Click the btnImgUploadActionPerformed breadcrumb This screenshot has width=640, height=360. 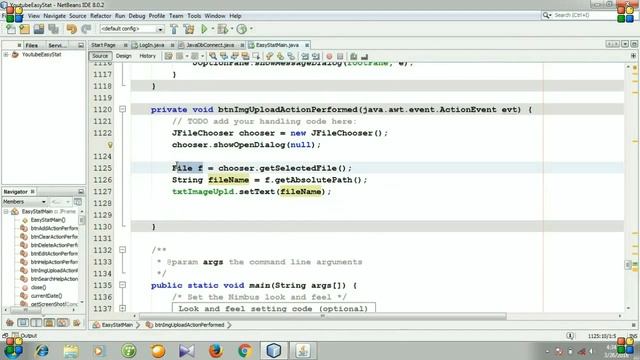[189, 325]
